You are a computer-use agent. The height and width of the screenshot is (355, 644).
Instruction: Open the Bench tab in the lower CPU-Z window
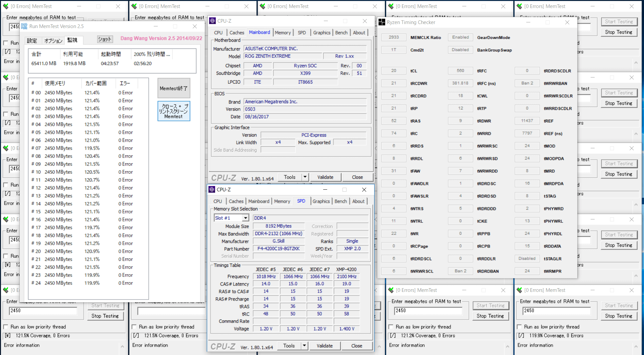[x=341, y=201]
